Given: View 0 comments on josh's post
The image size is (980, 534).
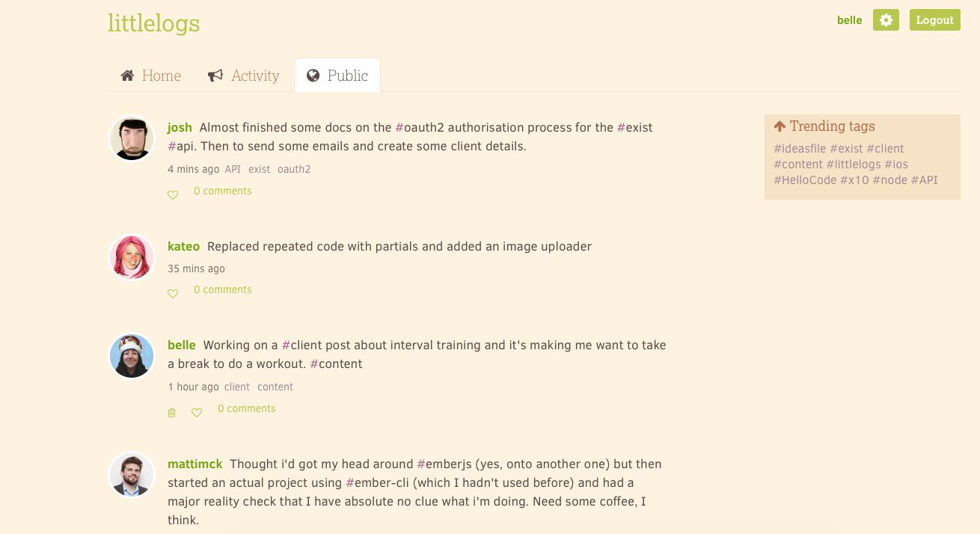Looking at the screenshot, I should [223, 191].
